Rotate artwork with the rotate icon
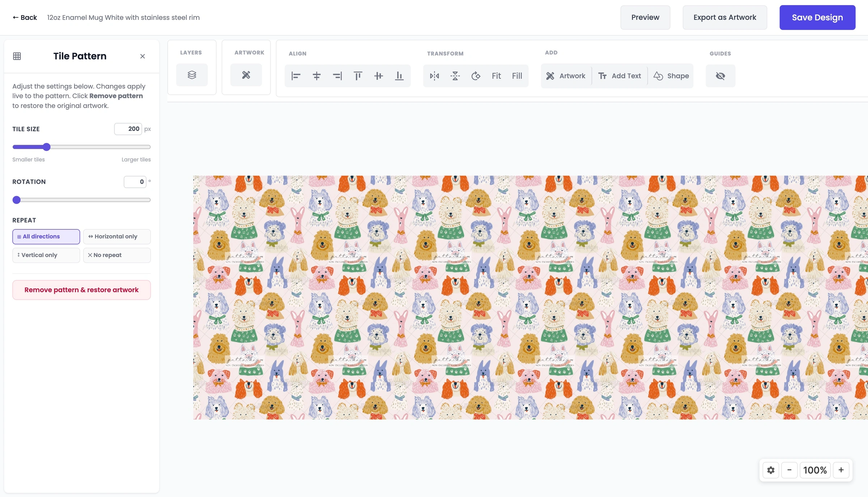Viewport: 868px width, 497px height. point(476,76)
